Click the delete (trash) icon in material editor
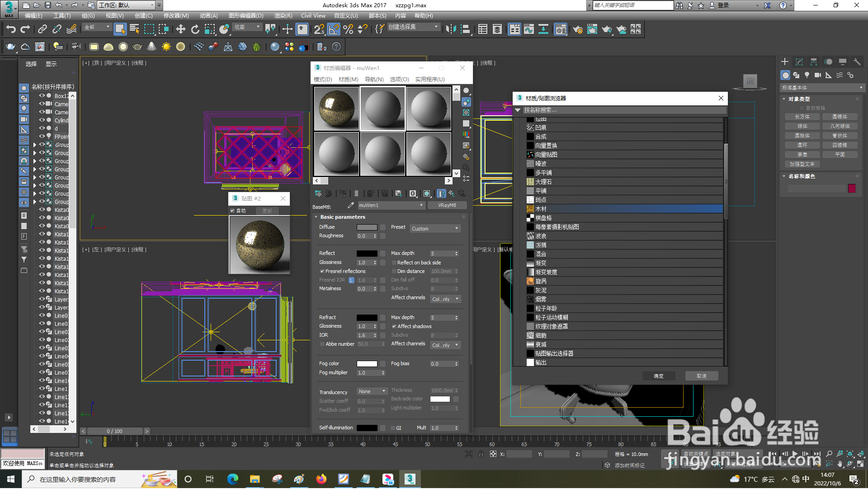 356,193
